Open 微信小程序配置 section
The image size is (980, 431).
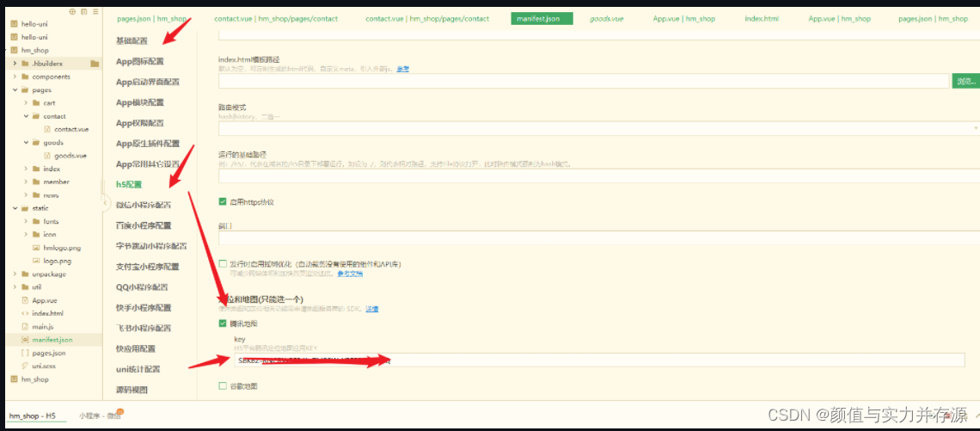(144, 205)
